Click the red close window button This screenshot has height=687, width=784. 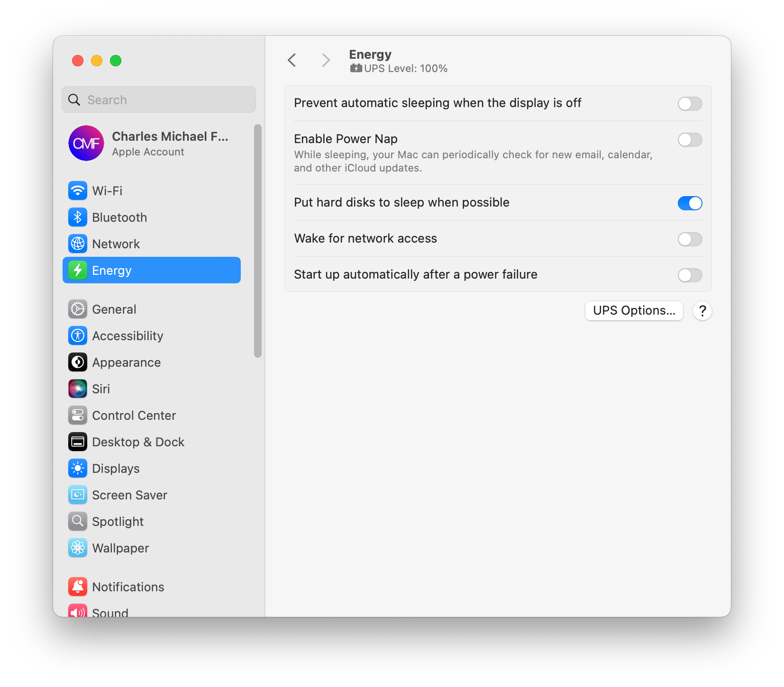click(x=78, y=61)
